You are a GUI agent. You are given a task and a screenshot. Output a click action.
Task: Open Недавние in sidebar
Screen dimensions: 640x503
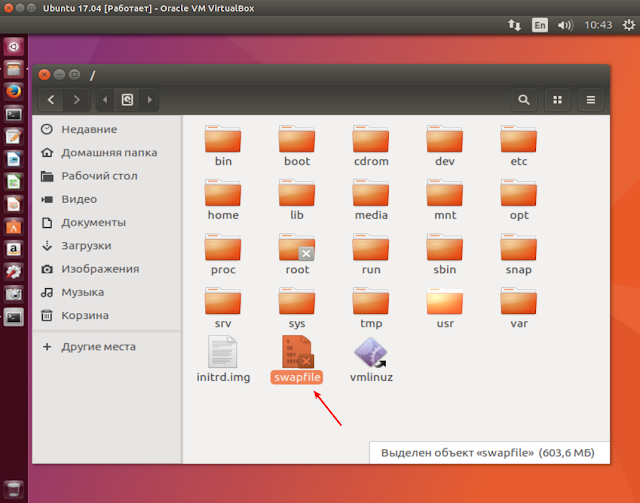coord(107,129)
